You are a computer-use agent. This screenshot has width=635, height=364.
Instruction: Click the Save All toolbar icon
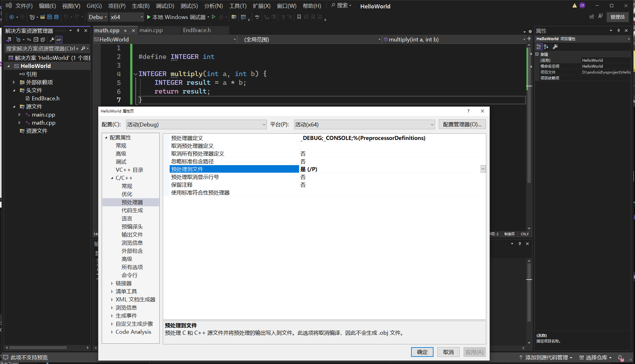click(56, 17)
